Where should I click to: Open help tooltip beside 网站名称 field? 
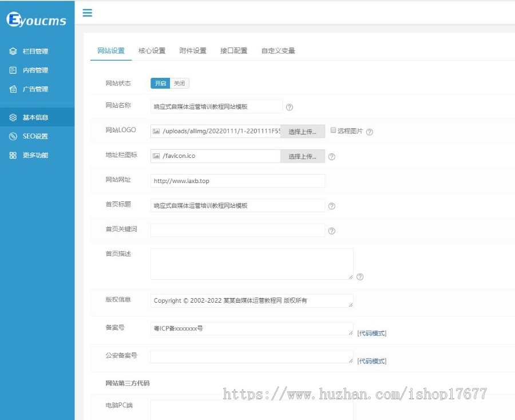(x=290, y=107)
